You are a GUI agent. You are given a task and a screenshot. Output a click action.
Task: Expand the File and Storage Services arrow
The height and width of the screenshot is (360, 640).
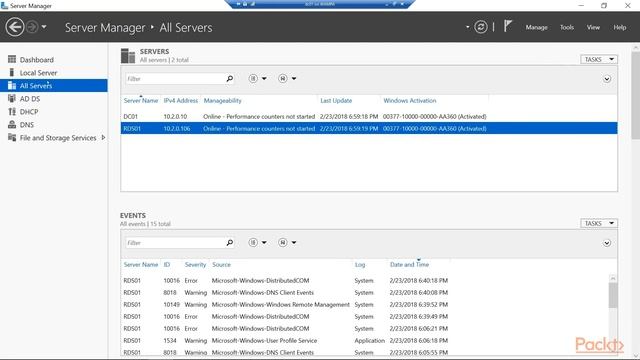point(103,138)
